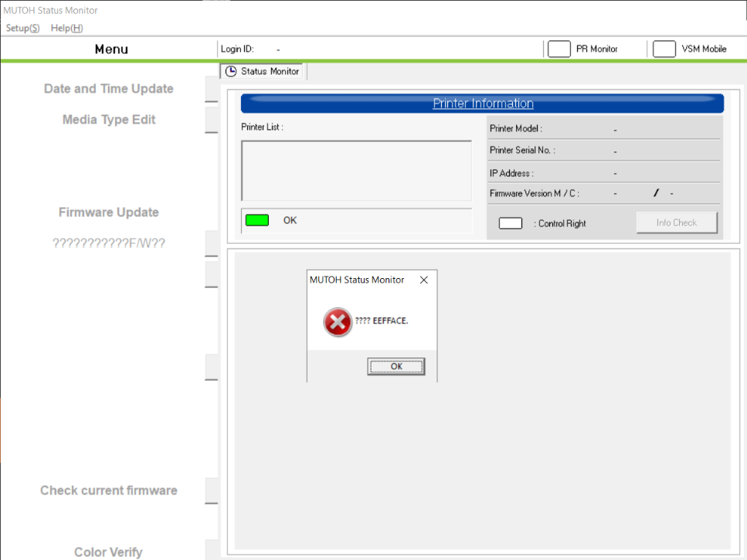747x560 pixels.
Task: Click the Info Check button
Action: click(677, 222)
